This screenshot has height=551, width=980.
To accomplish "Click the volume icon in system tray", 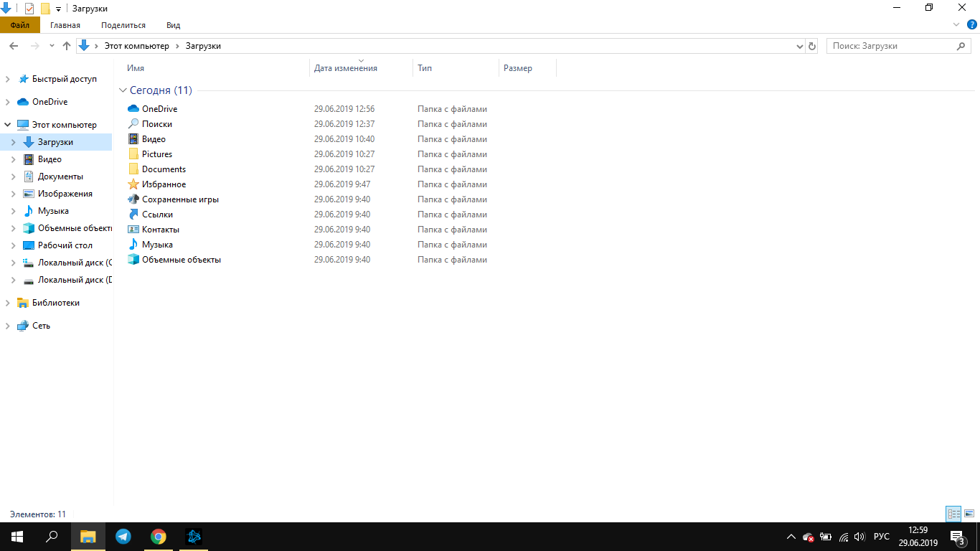I will pos(859,537).
